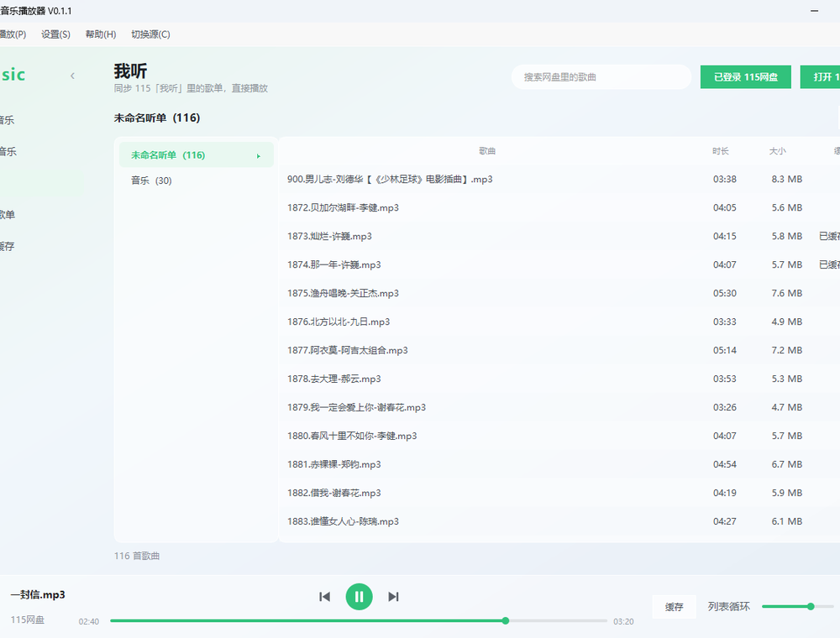Click the 大小 column header
The height and width of the screenshot is (638, 840).
[x=777, y=151]
